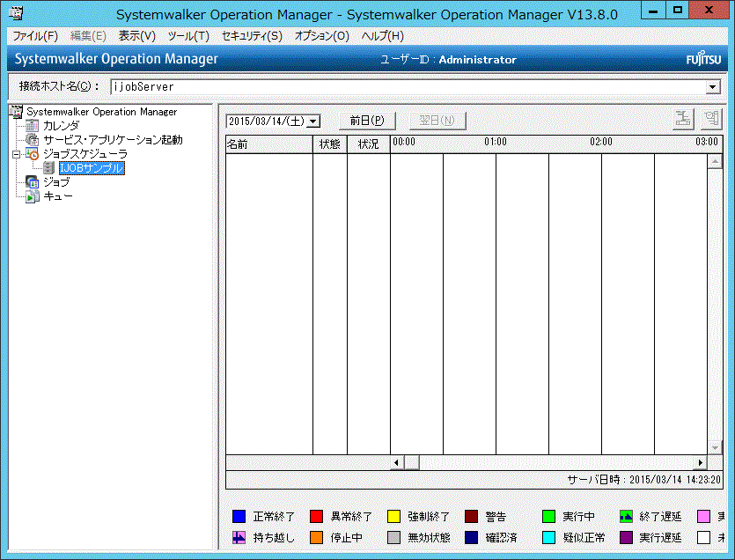Open the 表示(V) menu
The height and width of the screenshot is (560, 735).
pyautogui.click(x=136, y=36)
